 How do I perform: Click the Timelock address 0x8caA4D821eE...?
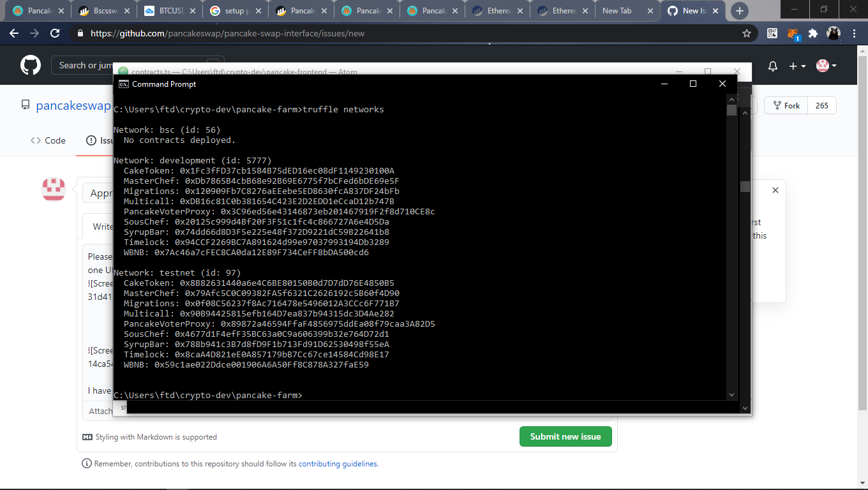tap(282, 355)
